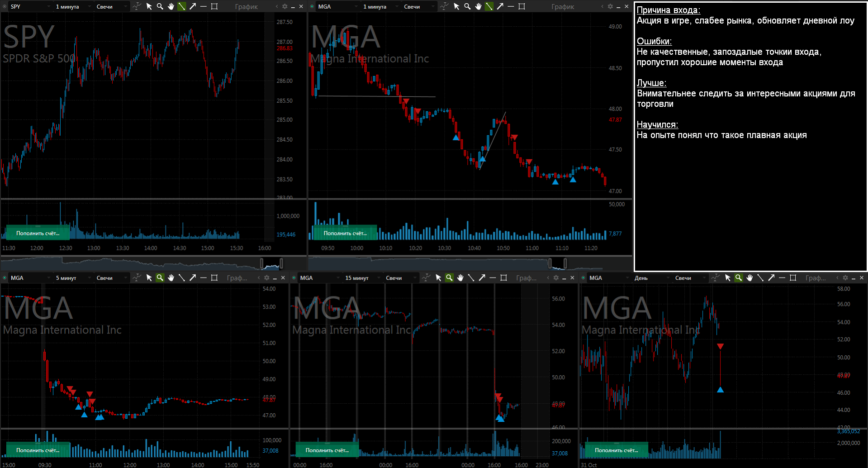Click Пополнить счёт under MGA 1 минута chart
868x468 pixels.
tap(345, 233)
